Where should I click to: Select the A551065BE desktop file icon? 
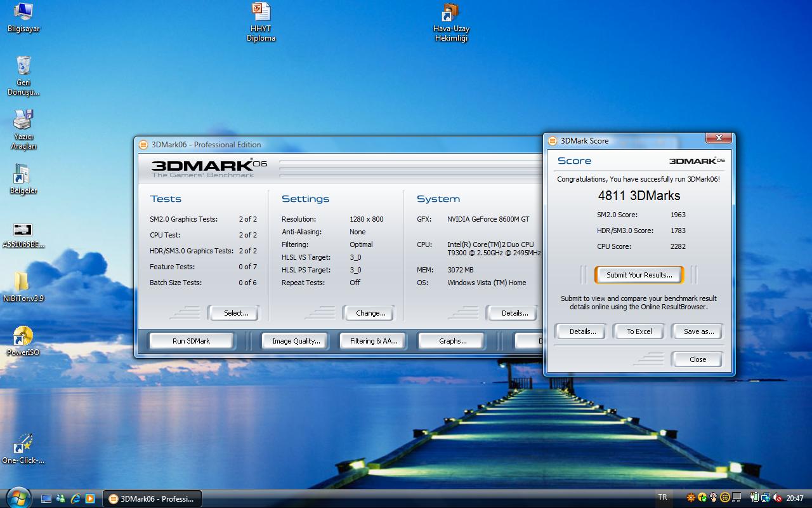(x=23, y=235)
